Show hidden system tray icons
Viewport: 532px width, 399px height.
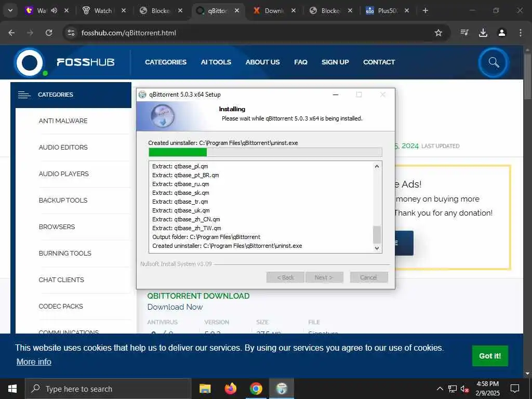(440, 389)
